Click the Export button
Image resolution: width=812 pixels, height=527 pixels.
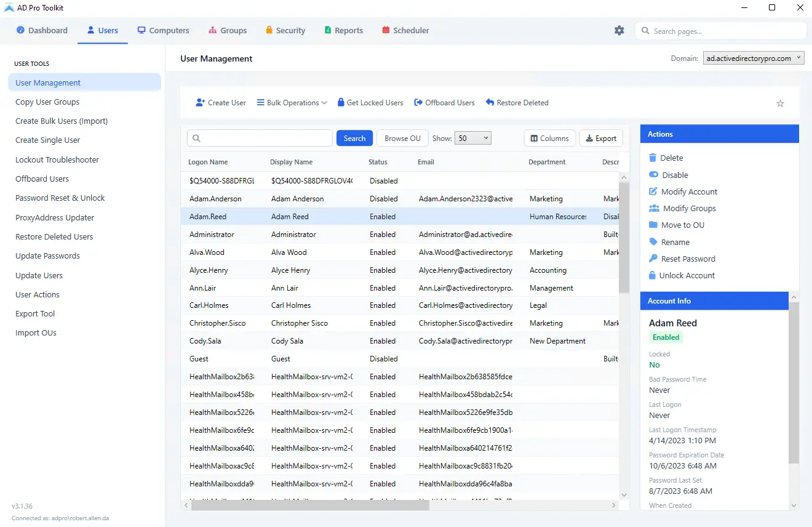tap(601, 139)
